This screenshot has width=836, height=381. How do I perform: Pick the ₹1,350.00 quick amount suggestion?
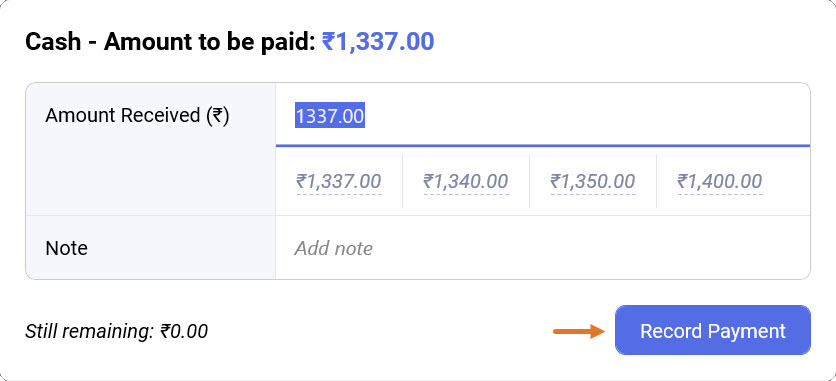[x=593, y=182]
